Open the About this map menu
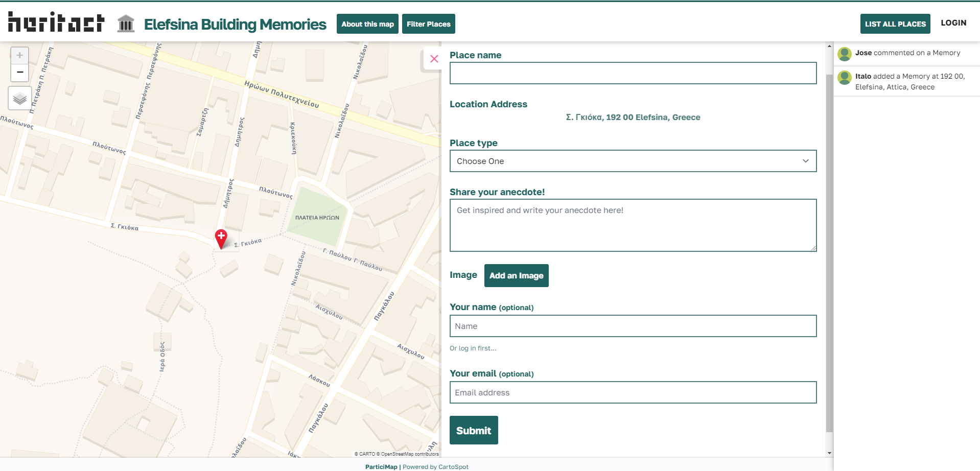 pos(367,24)
